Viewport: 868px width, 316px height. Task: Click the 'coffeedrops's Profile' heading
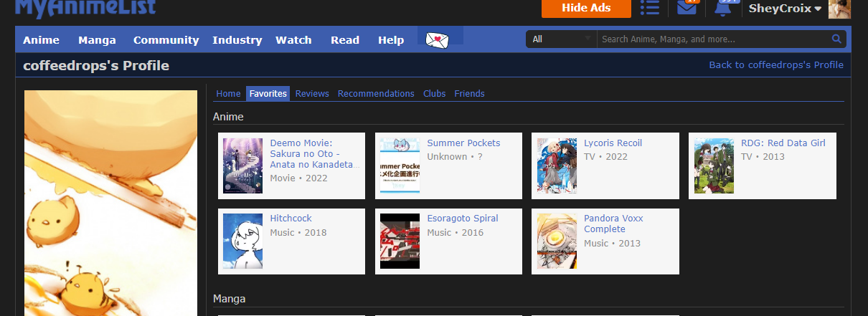(96, 66)
